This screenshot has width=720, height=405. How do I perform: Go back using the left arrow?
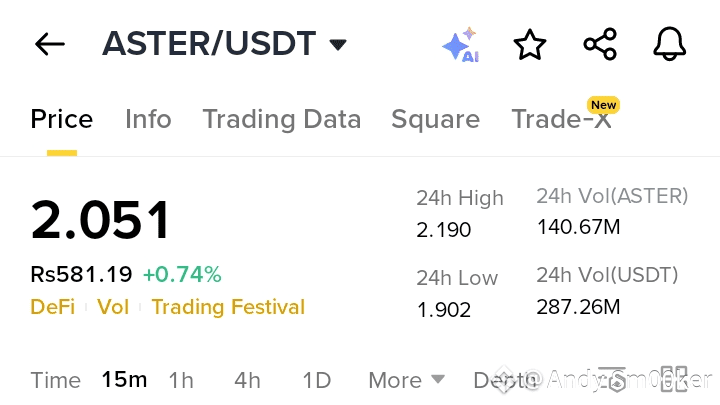(49, 44)
